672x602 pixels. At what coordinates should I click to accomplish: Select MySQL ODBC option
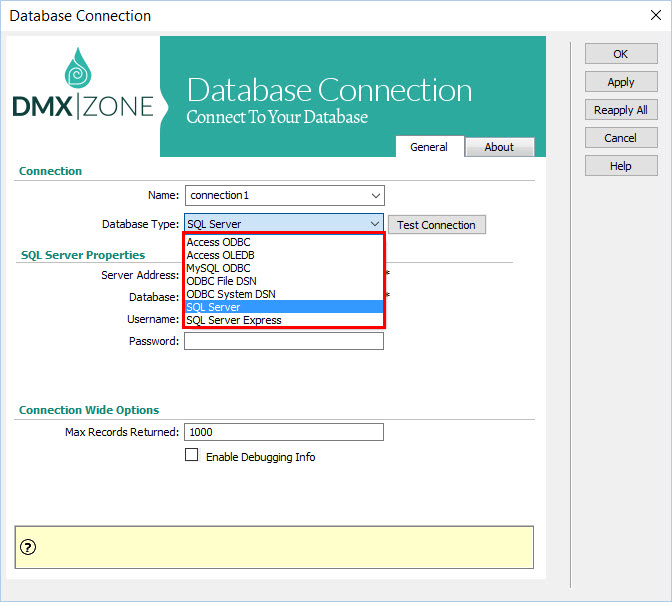coord(284,268)
